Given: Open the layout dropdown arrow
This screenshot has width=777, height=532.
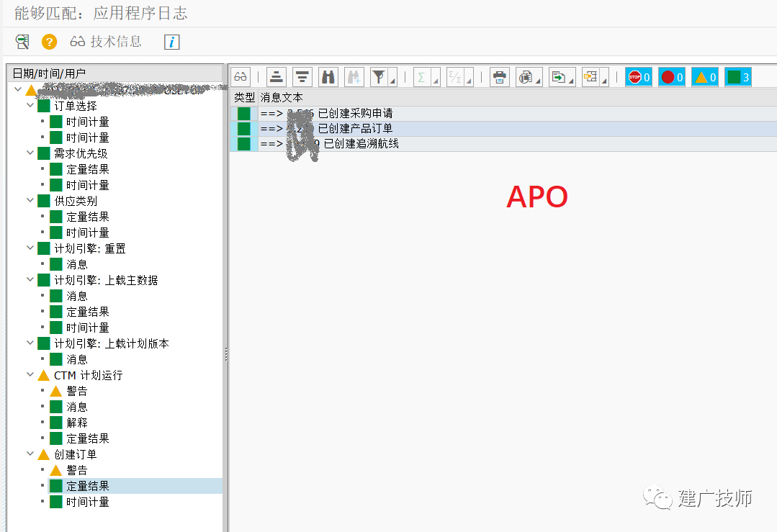Looking at the screenshot, I should [x=604, y=77].
